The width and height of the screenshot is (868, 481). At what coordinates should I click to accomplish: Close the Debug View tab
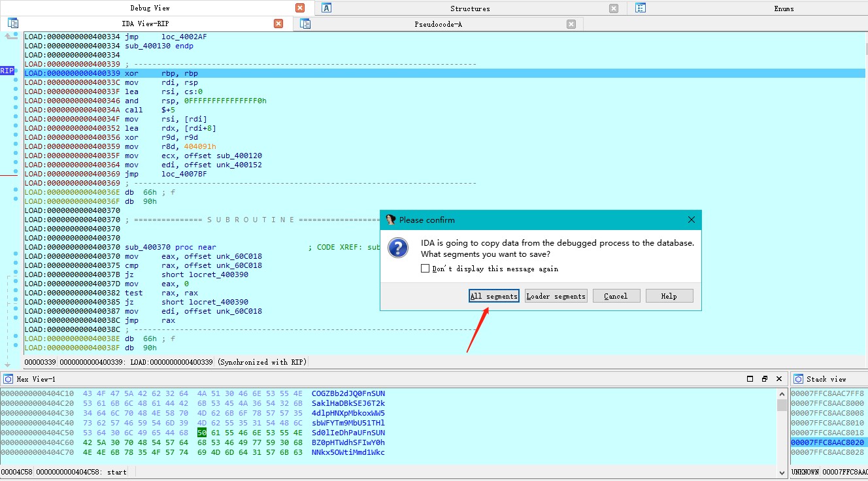[300, 8]
